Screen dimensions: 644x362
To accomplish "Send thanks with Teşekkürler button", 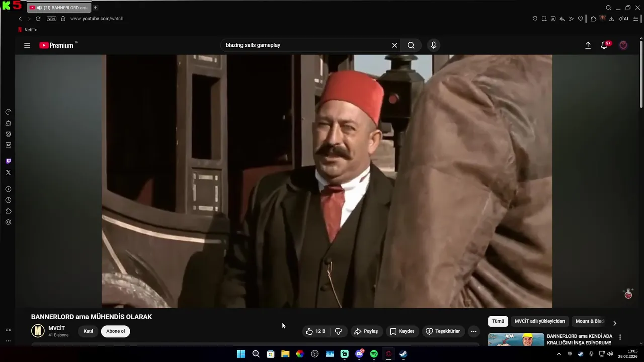I will coord(443,331).
